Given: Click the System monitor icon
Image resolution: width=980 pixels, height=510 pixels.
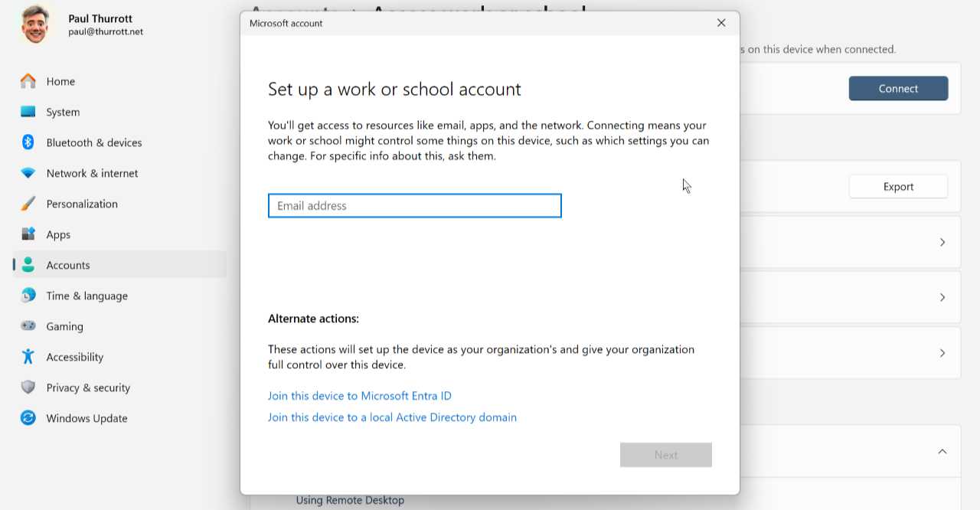Looking at the screenshot, I should click(28, 112).
